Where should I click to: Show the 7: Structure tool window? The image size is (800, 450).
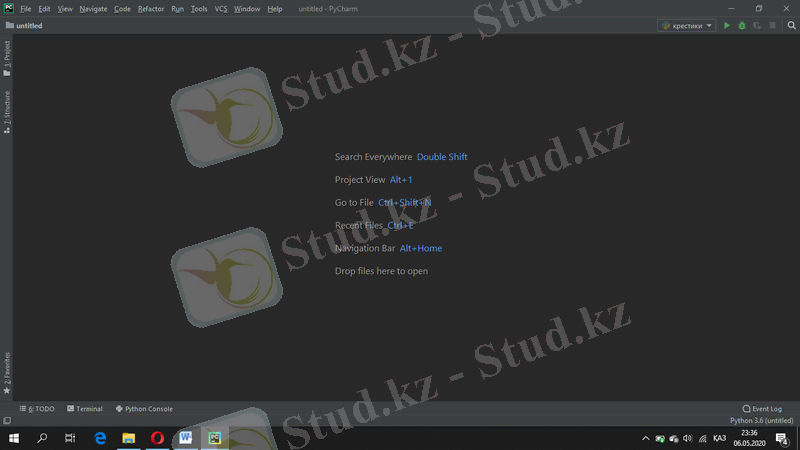[x=7, y=112]
